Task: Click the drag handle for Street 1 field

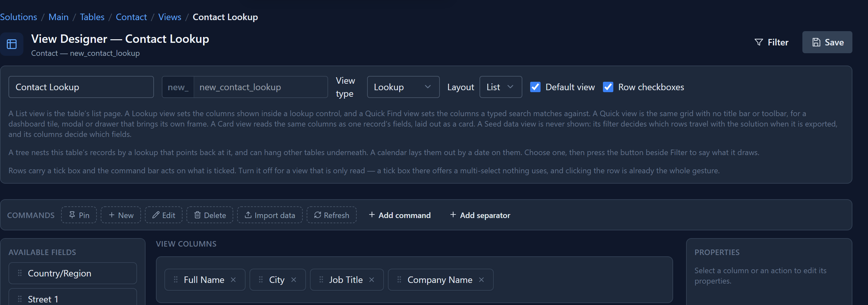Action: tap(20, 299)
